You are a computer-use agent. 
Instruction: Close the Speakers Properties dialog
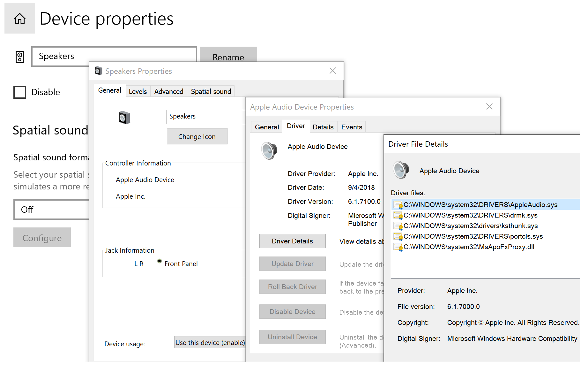click(333, 71)
